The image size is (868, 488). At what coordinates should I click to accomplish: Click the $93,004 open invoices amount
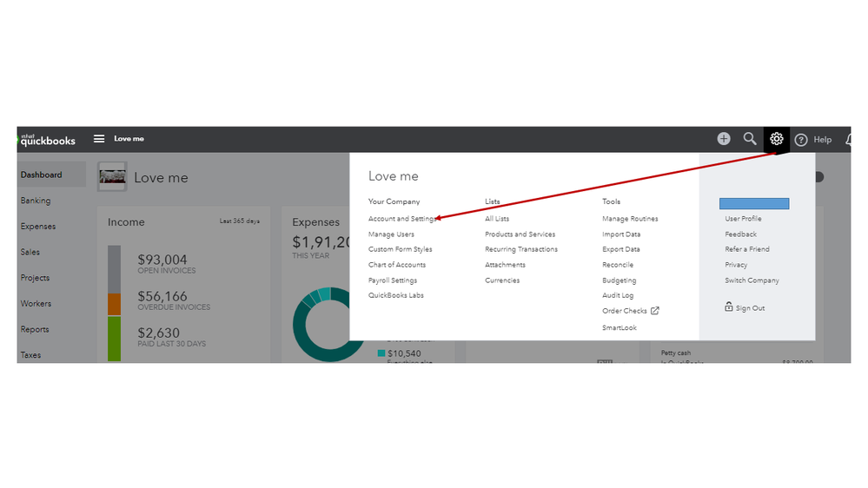click(162, 260)
